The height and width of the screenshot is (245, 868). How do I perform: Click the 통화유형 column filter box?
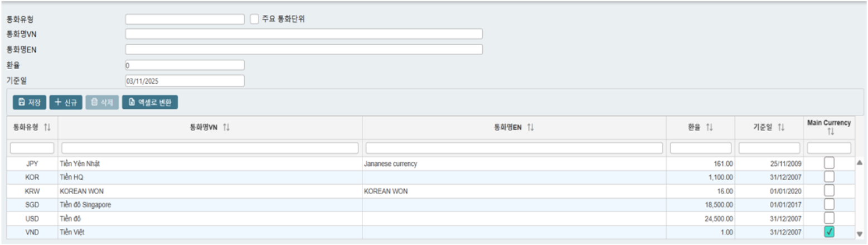pyautogui.click(x=32, y=148)
